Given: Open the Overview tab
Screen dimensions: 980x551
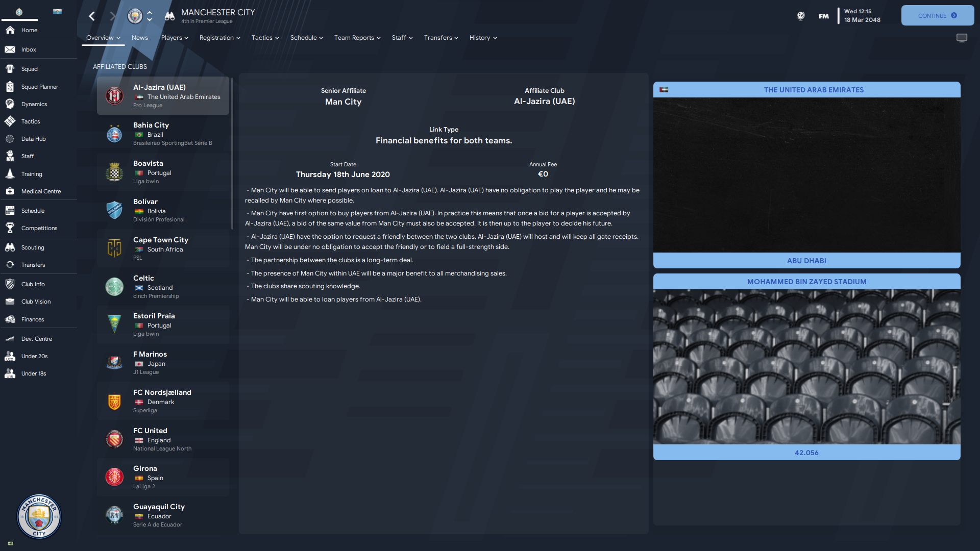Looking at the screenshot, I should (103, 38).
